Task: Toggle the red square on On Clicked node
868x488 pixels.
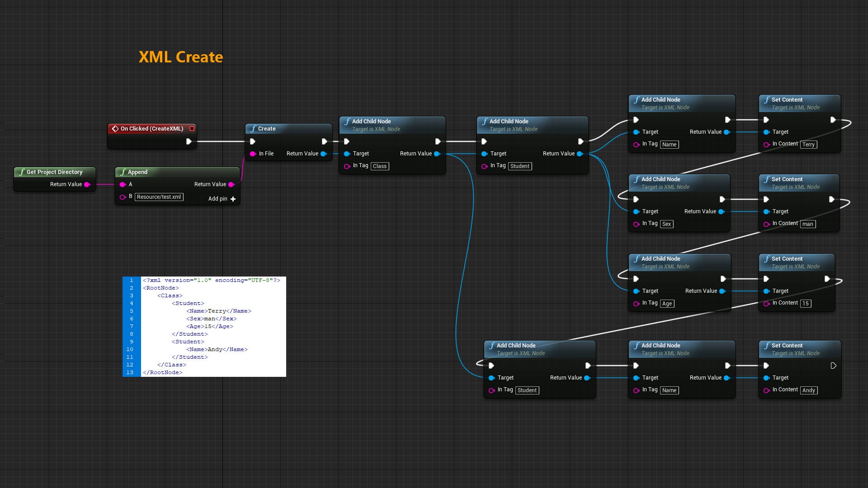Action: point(192,128)
